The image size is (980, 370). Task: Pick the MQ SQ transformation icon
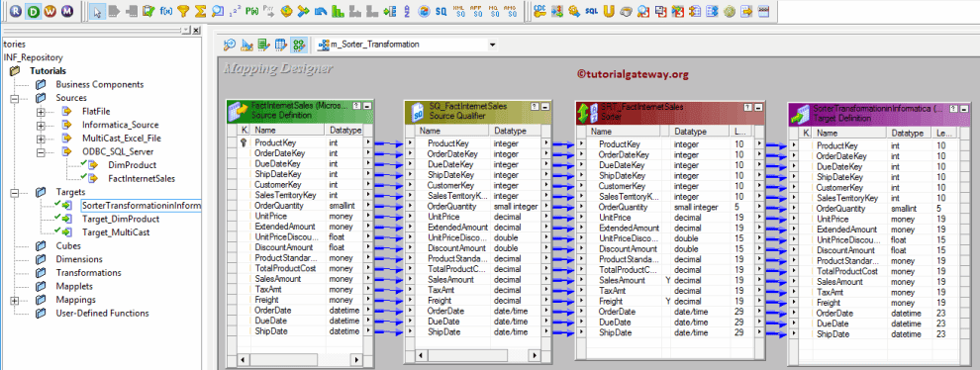494,11
